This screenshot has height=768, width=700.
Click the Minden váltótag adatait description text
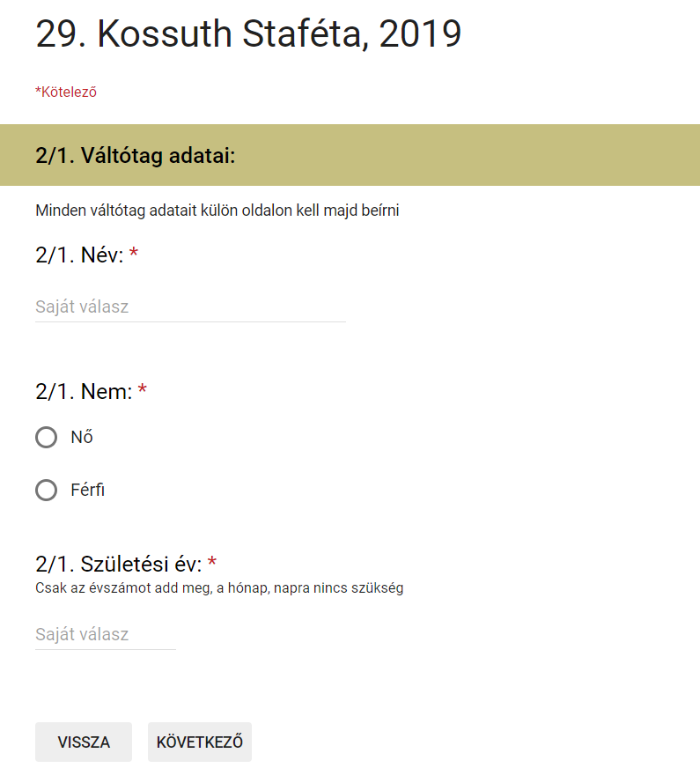(217, 210)
